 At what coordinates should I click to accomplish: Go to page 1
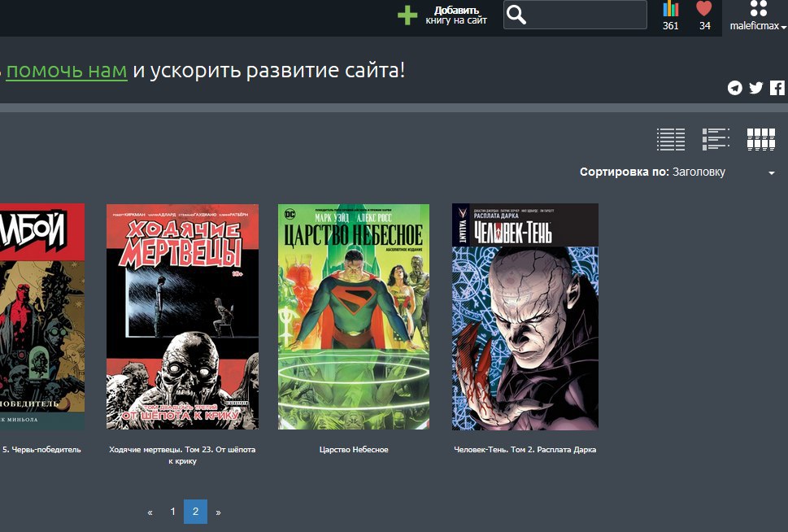click(172, 512)
